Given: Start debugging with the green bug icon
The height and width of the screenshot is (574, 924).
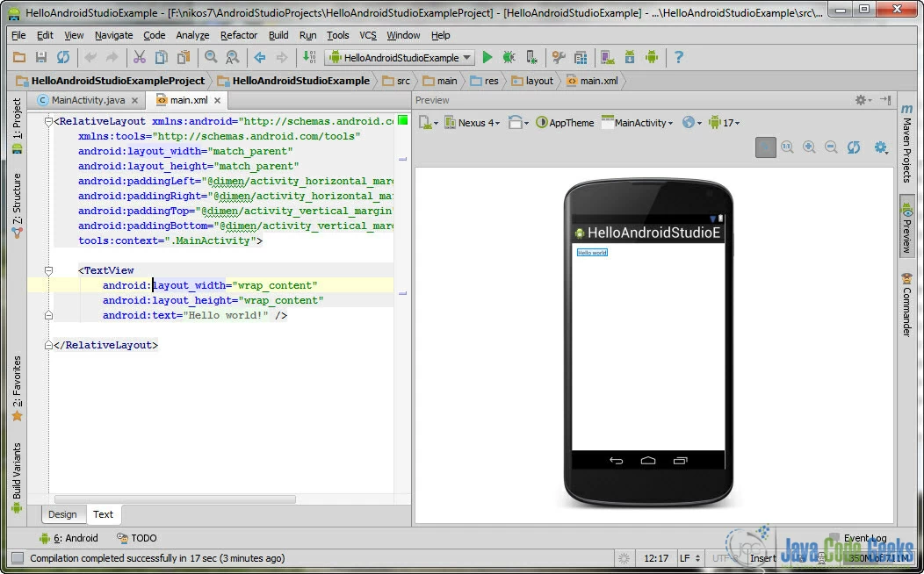Looking at the screenshot, I should [x=509, y=57].
